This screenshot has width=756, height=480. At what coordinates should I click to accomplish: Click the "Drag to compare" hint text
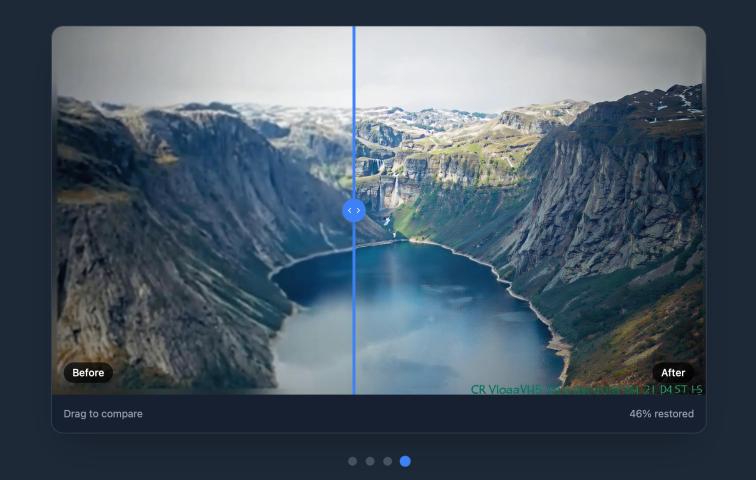(103, 414)
